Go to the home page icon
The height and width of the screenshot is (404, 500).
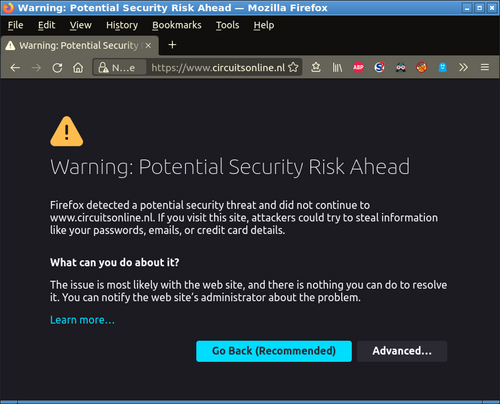pyautogui.click(x=78, y=68)
